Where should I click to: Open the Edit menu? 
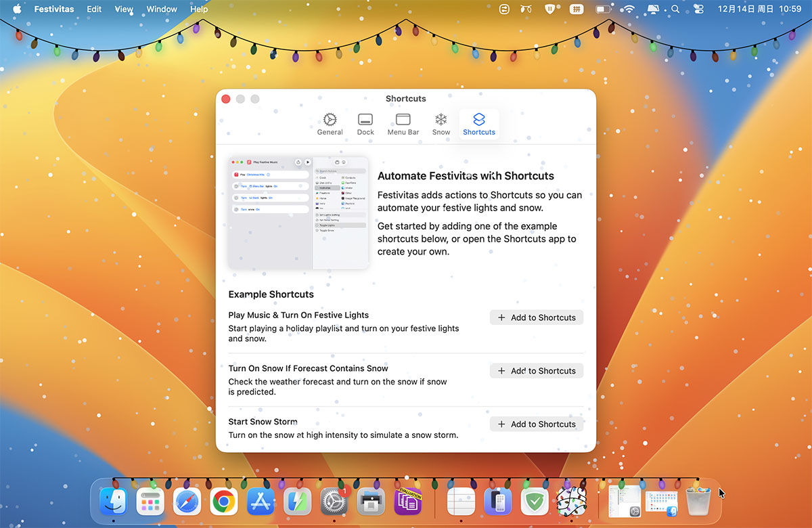(x=94, y=9)
